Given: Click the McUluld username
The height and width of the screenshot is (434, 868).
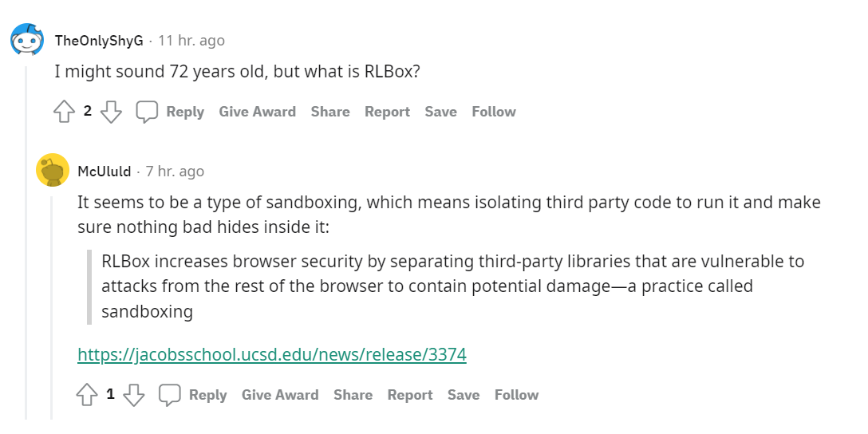Looking at the screenshot, I should pos(105,172).
